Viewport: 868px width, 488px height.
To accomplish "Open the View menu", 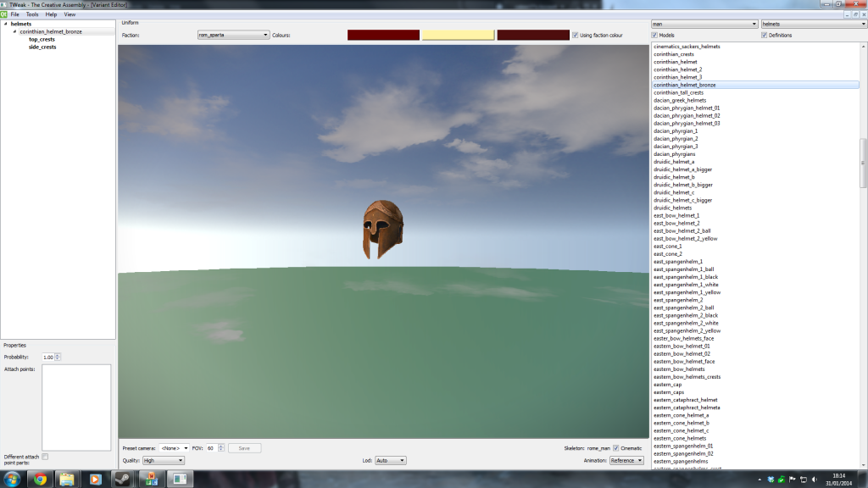I will click(70, 14).
